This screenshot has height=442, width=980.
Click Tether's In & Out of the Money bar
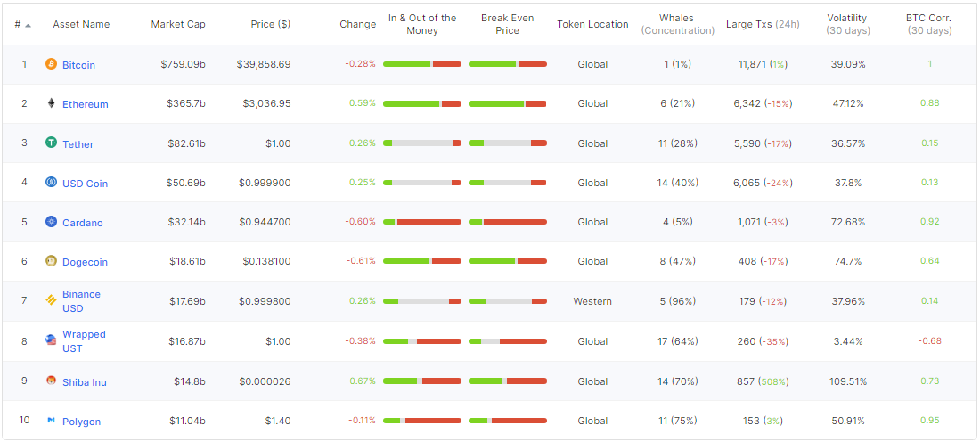point(422,143)
